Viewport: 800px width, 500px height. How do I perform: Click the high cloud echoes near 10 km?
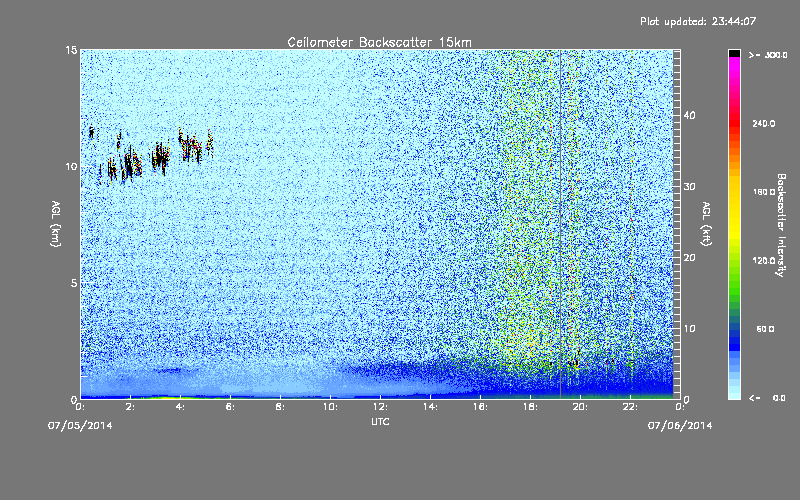pos(153,153)
